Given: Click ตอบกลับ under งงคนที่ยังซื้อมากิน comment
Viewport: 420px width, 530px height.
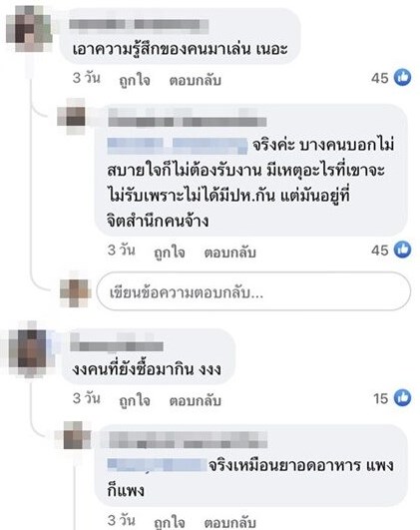Looking at the screenshot, I should (196, 401).
